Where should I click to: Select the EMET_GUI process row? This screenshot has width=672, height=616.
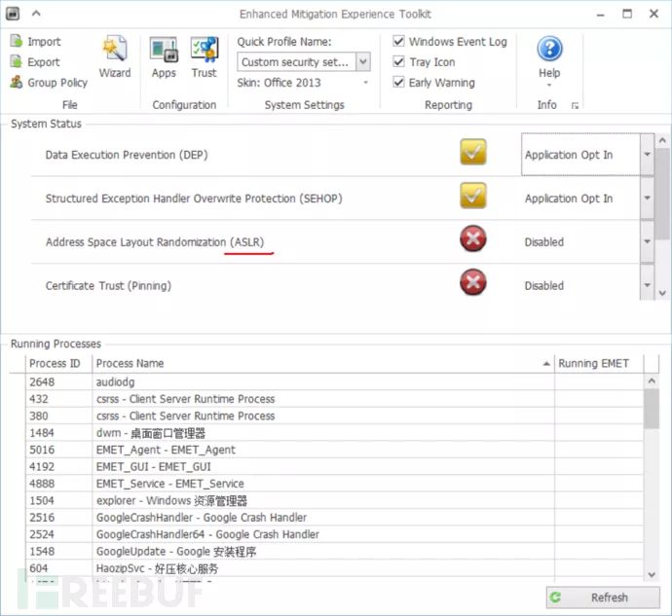coord(334,466)
